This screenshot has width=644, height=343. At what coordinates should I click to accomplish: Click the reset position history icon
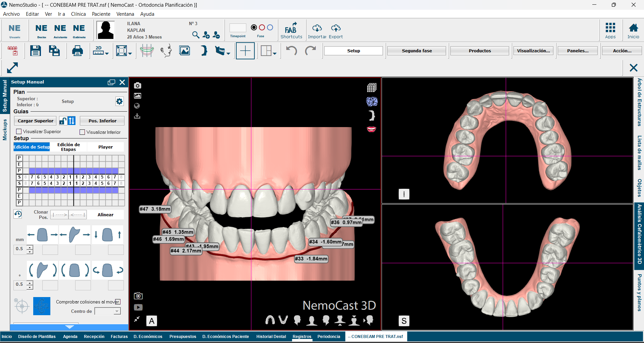click(18, 214)
